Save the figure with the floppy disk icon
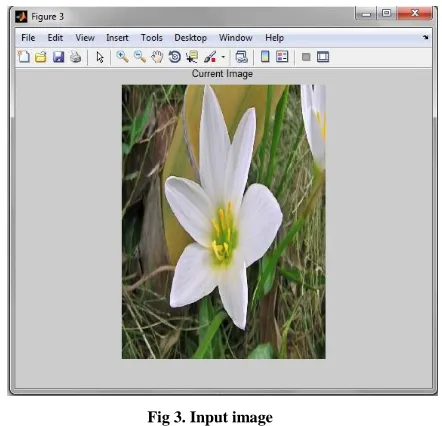 (58, 57)
